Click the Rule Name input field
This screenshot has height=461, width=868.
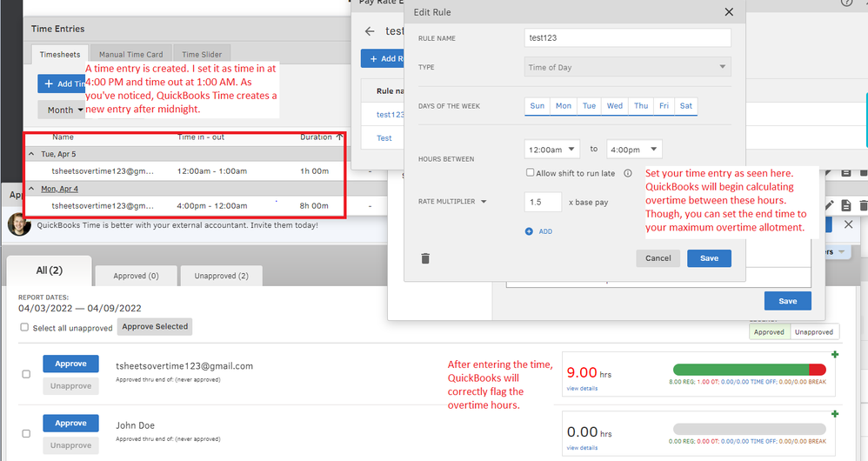coord(627,37)
